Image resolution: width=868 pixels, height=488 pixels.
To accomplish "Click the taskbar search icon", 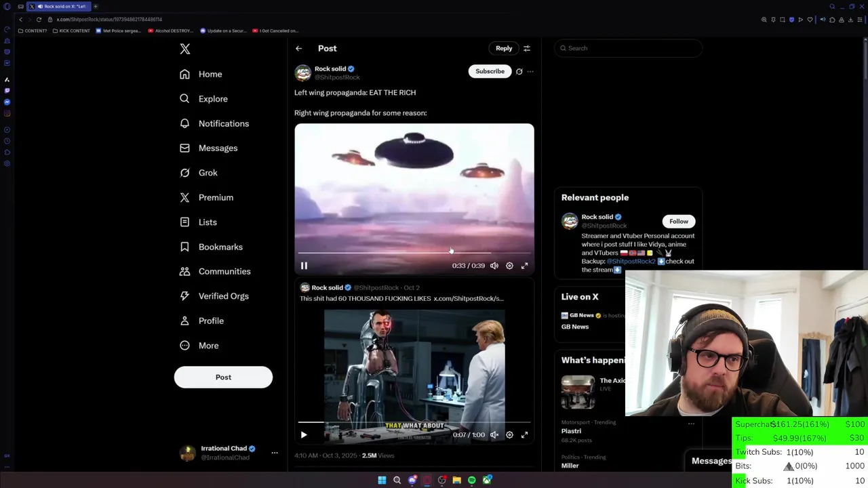I will pos(397,480).
